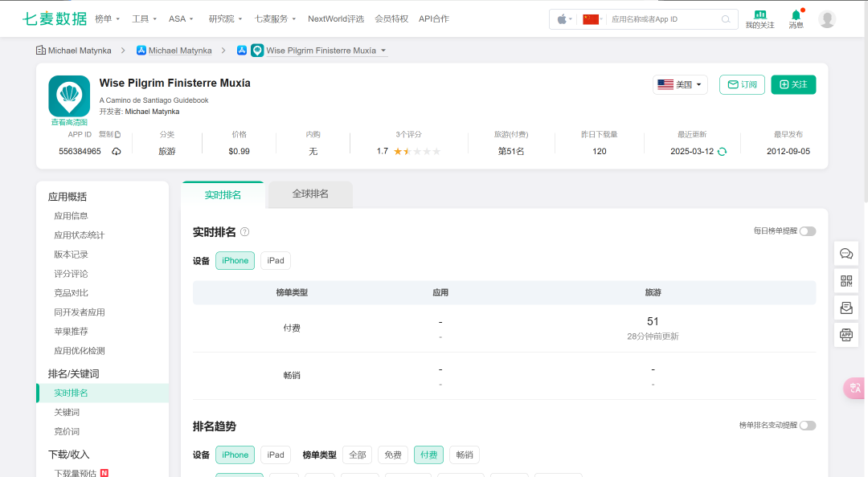This screenshot has height=477, width=868.
Task: Open NextWorld评选 menu item
Action: 336,18
